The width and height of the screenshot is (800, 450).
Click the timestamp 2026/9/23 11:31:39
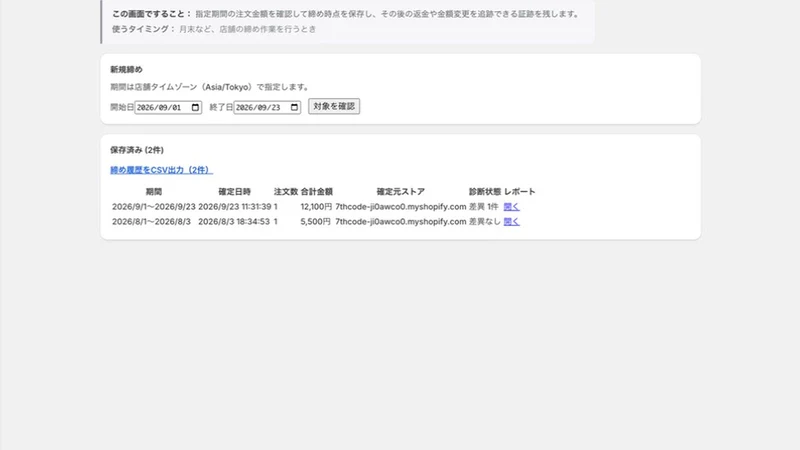point(235,207)
